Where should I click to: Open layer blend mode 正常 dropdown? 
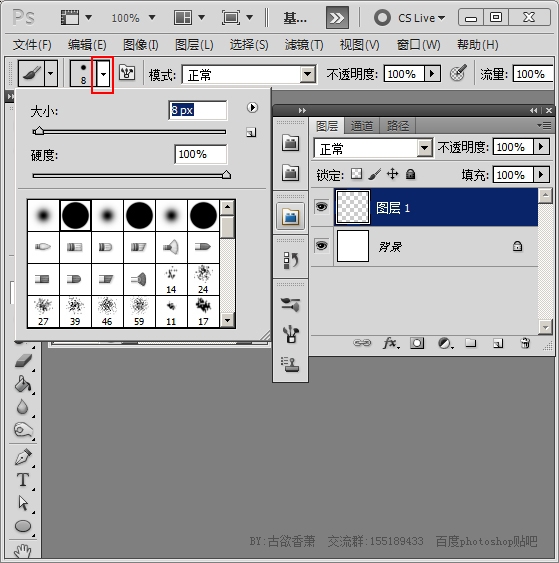373,148
